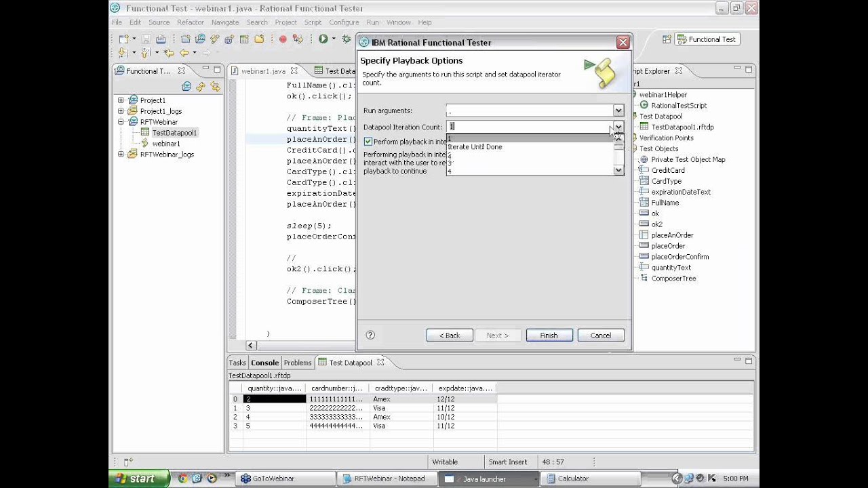Expand the Project1_logs tree node
The height and width of the screenshot is (488, 868).
point(121,111)
